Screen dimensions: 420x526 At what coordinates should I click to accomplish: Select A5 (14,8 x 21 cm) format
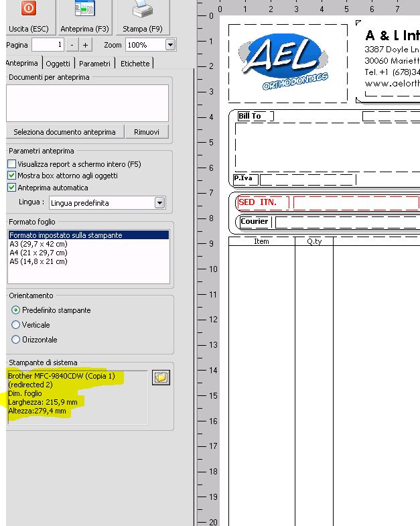pos(38,261)
